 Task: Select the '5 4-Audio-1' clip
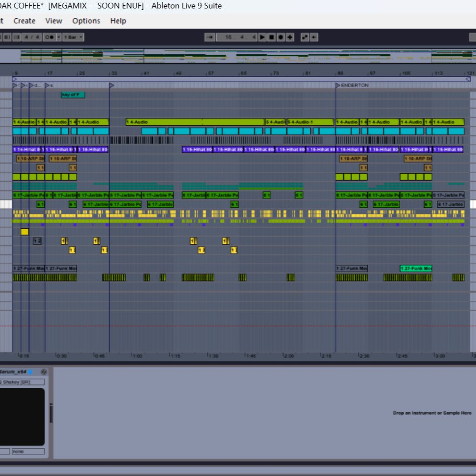(311, 122)
